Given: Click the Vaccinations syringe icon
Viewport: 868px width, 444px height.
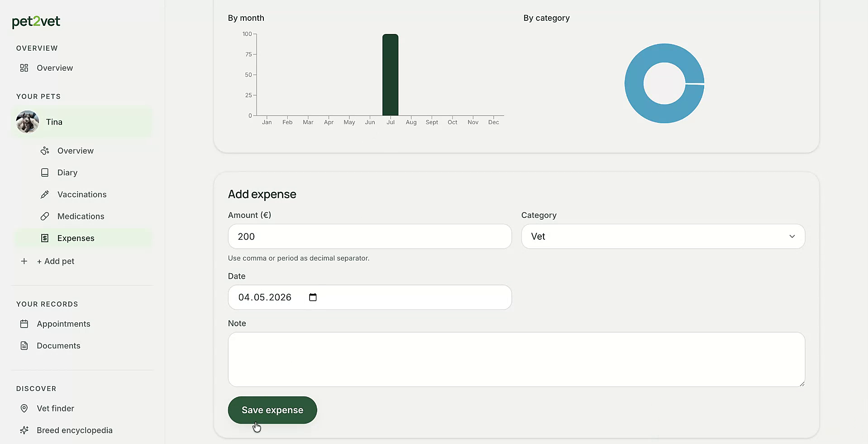Looking at the screenshot, I should pyautogui.click(x=45, y=194).
